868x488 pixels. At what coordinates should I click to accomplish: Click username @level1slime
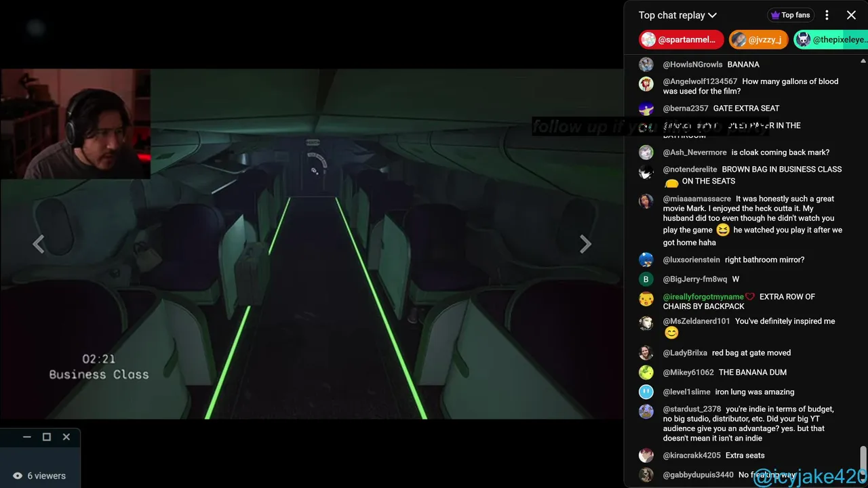tap(686, 392)
